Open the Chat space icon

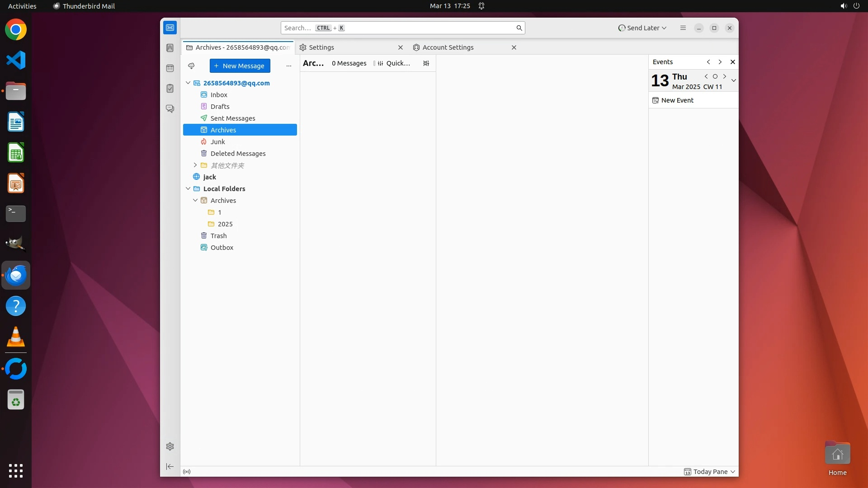tap(170, 109)
